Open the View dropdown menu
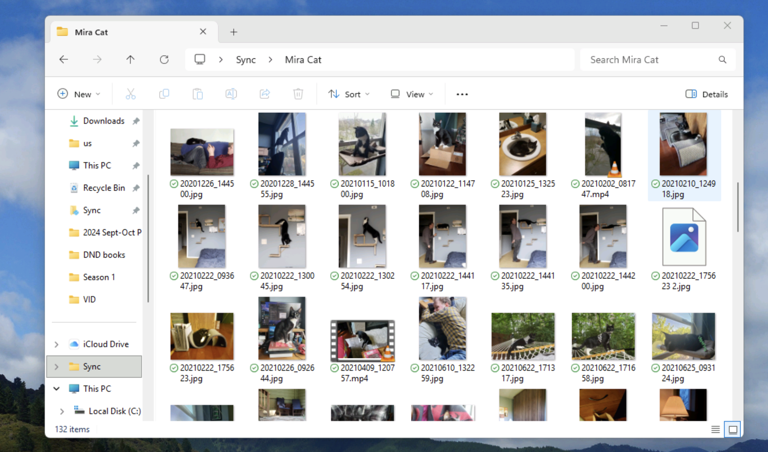This screenshot has height=452, width=768. click(412, 94)
